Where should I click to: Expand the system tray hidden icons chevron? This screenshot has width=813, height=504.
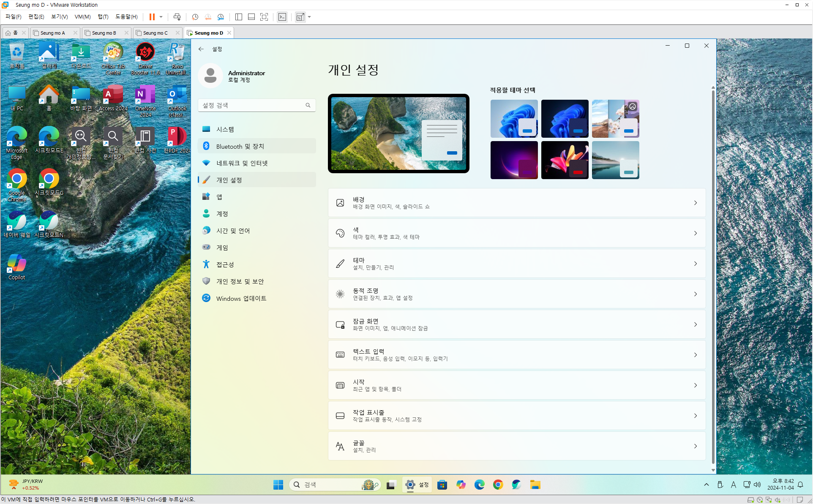click(706, 485)
